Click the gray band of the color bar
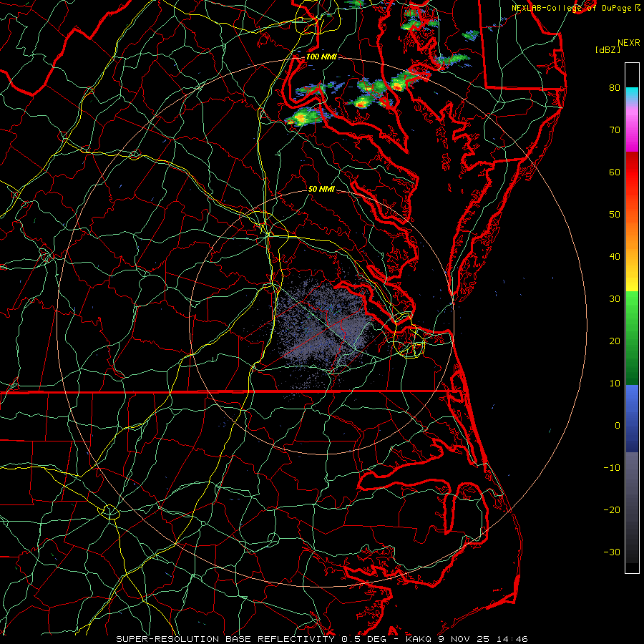Screen dimensions: 644x644 [632, 507]
